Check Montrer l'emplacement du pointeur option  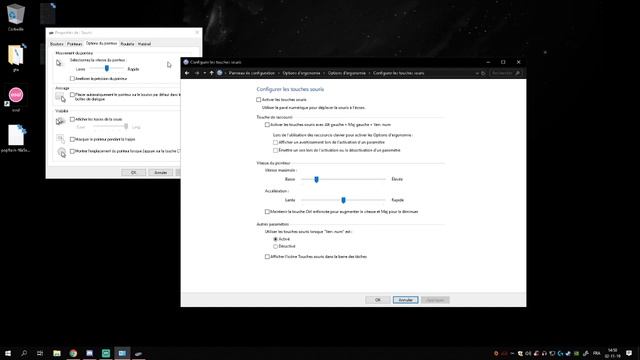72,151
